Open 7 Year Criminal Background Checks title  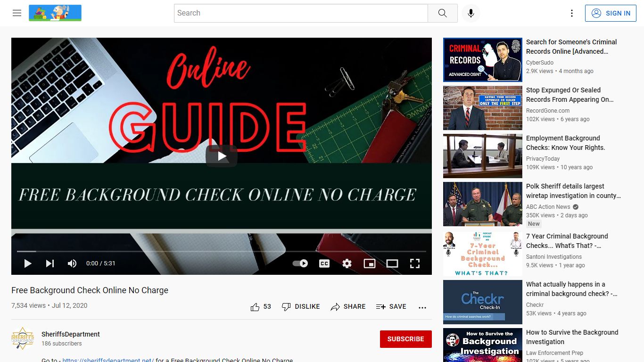[x=567, y=241]
